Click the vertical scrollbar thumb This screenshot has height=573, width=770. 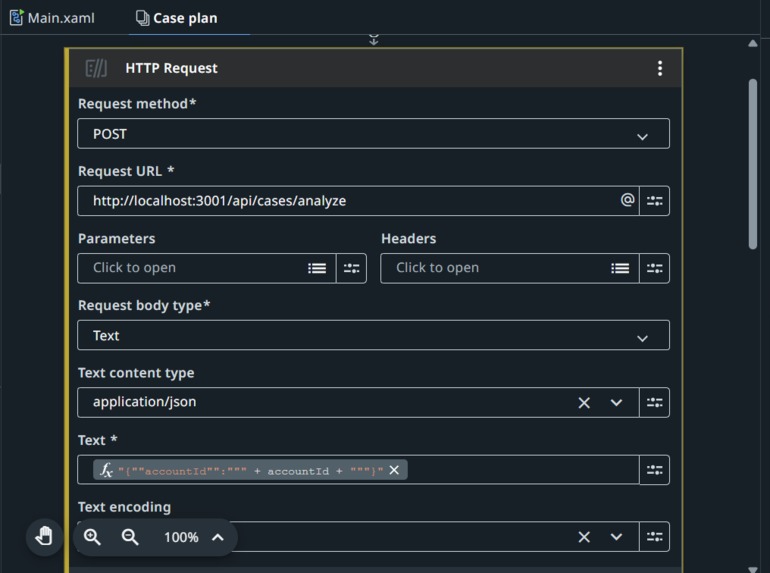[x=753, y=164]
